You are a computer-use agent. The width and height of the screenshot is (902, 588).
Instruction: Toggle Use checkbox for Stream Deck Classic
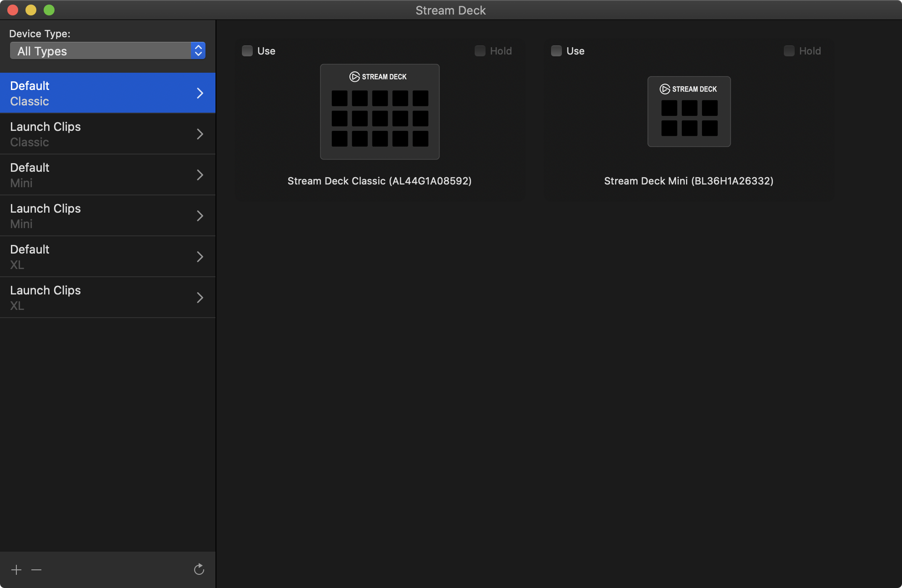click(249, 50)
